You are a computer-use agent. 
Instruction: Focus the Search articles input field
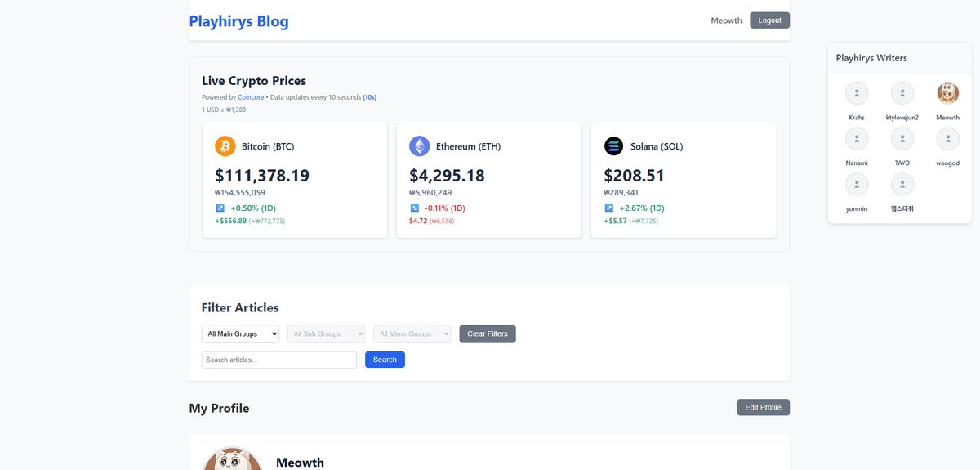coord(279,360)
